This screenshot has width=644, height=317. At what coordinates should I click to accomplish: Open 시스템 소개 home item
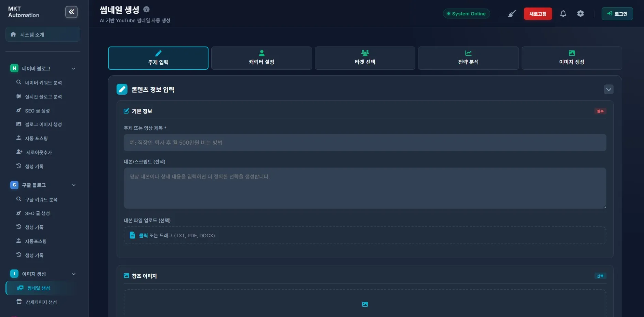point(43,34)
